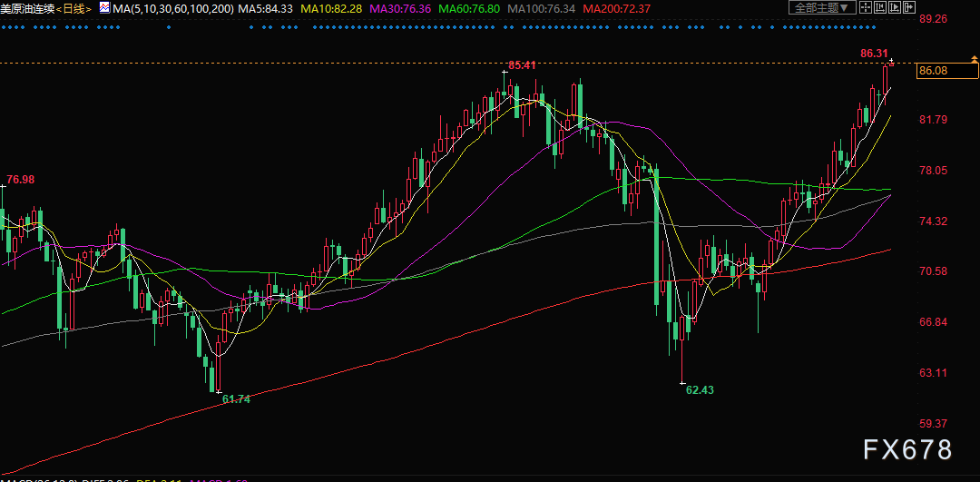This screenshot has height=482, width=980.
Task: Click the 81.79 axis price label
Action: tap(934, 120)
